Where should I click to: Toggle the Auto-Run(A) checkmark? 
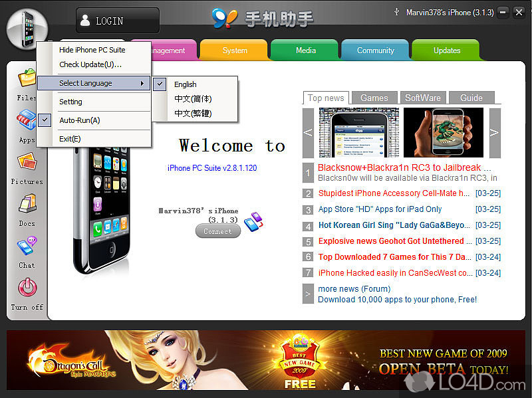point(45,120)
